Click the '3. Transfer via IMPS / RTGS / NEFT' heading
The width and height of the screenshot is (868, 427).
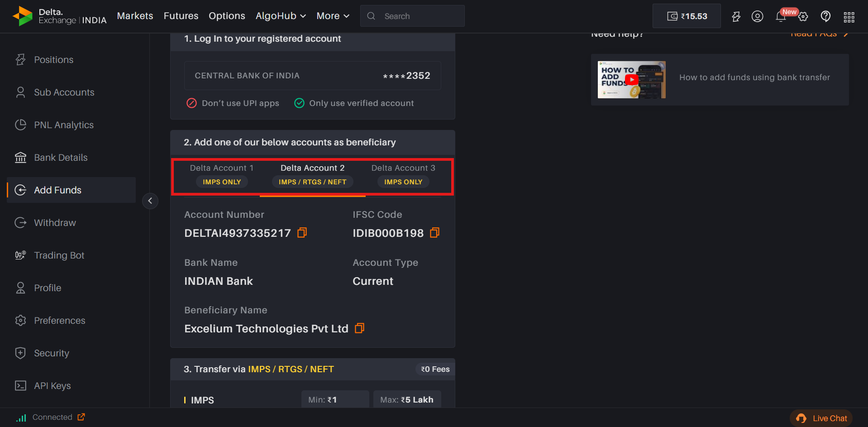(259, 369)
